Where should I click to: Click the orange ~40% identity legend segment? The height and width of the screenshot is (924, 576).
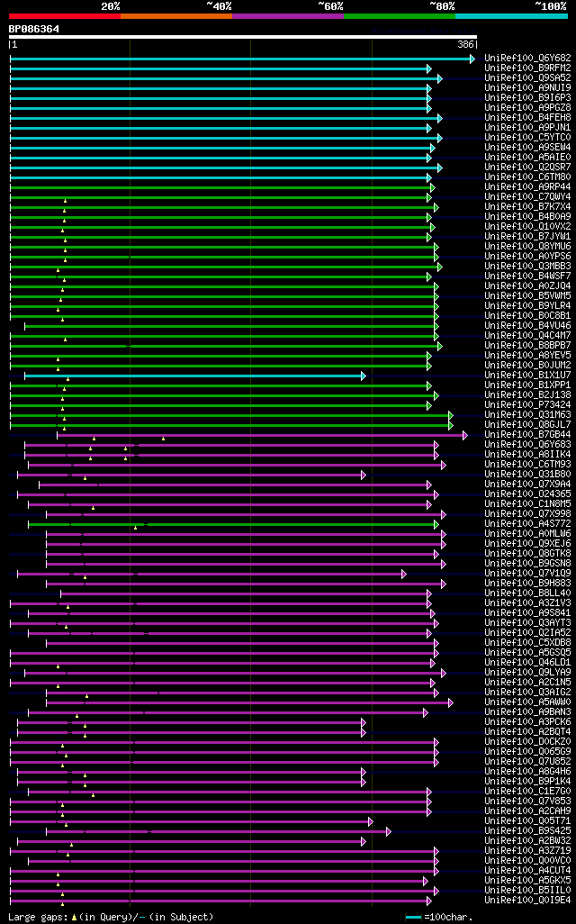click(176, 16)
